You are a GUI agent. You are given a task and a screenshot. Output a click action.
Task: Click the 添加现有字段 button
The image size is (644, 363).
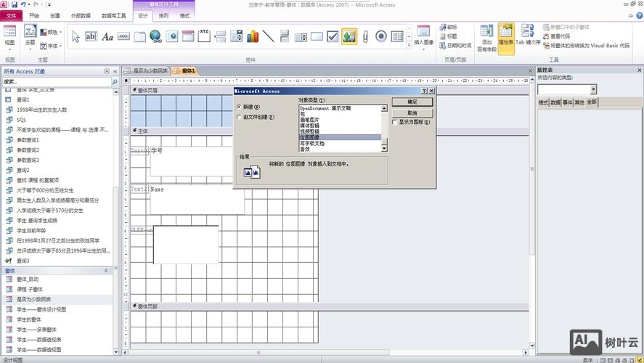[x=486, y=38]
